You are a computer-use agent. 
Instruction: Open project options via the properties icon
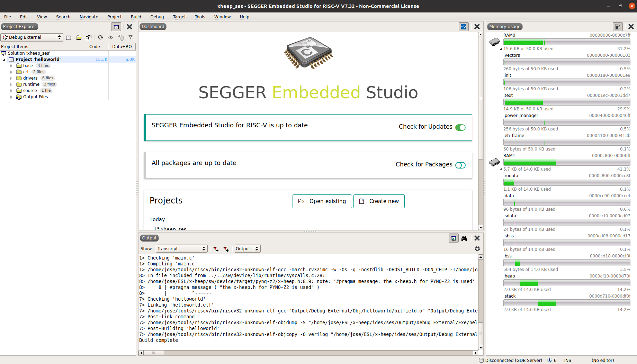pos(89,37)
